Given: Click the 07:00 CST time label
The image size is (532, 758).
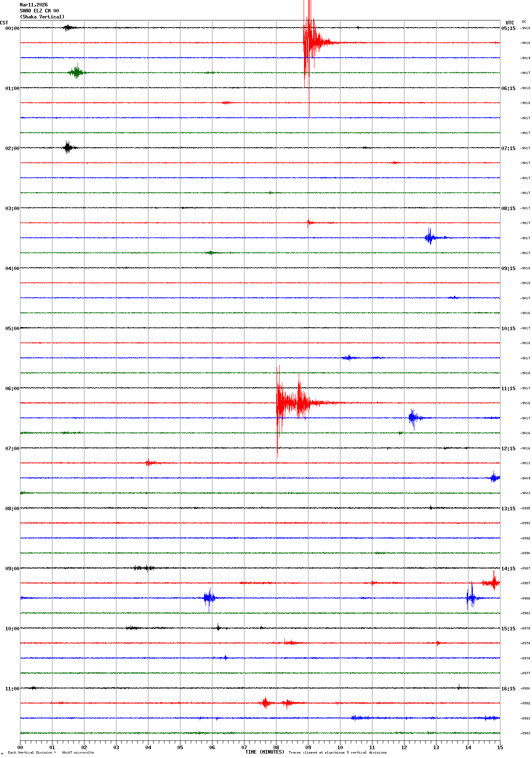Looking at the screenshot, I should (x=12, y=449).
